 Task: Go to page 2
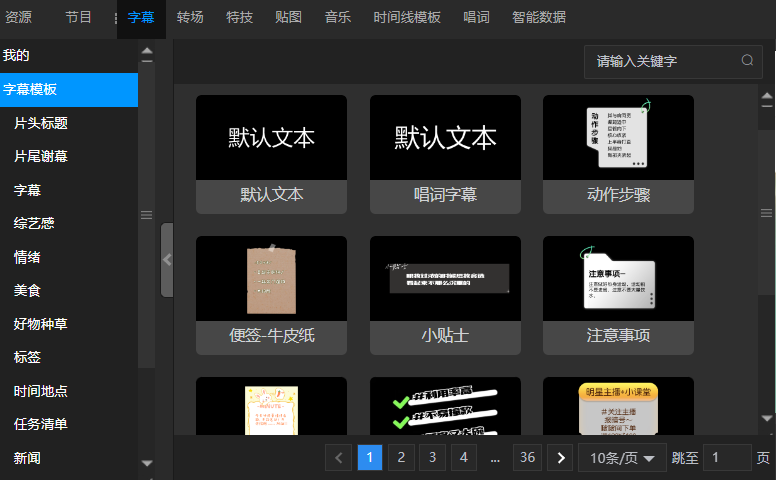click(x=401, y=458)
